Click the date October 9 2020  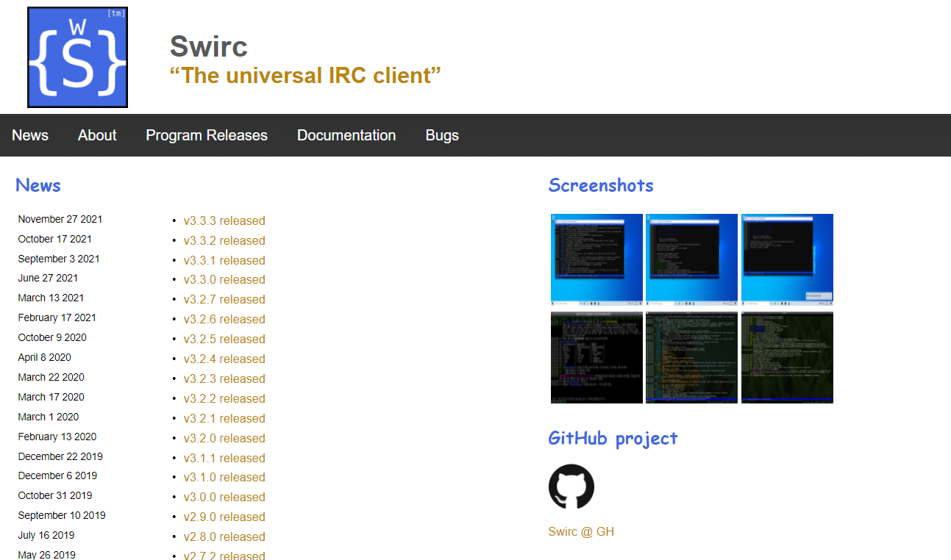point(52,337)
